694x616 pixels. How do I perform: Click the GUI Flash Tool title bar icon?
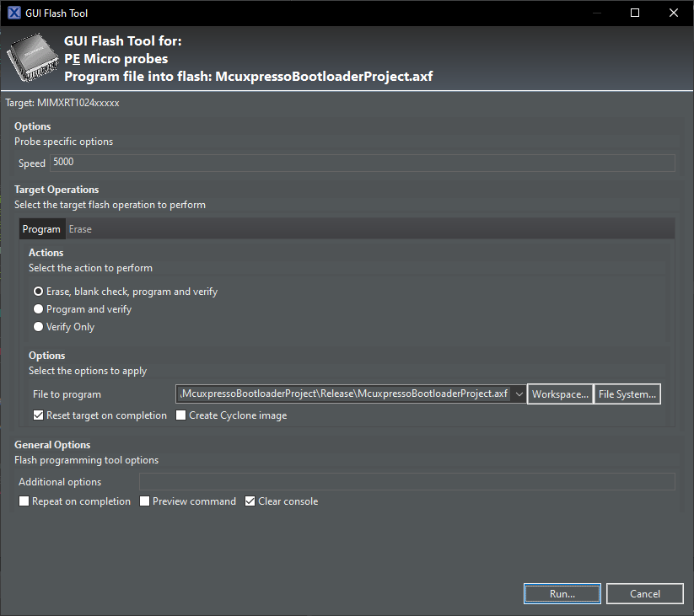pyautogui.click(x=13, y=13)
